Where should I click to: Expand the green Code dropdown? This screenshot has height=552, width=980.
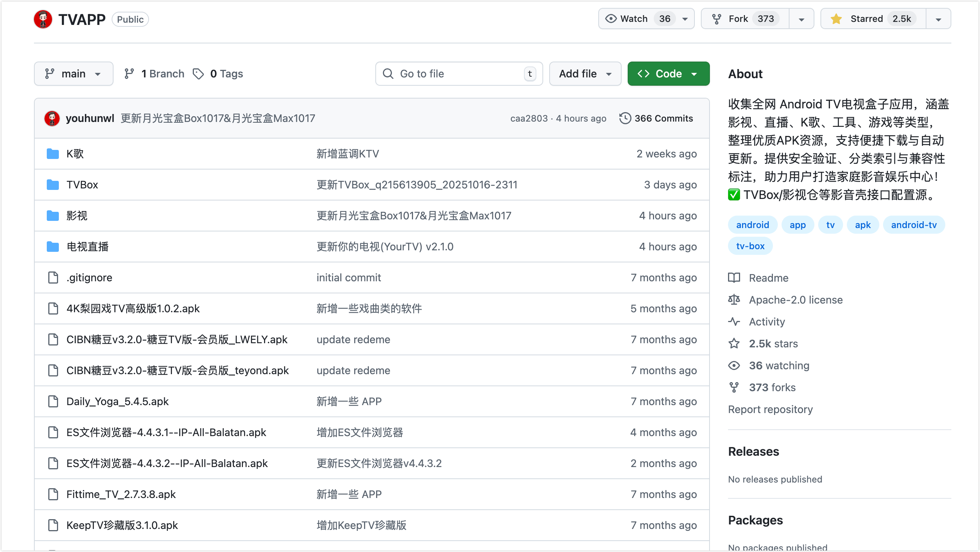[x=668, y=74]
